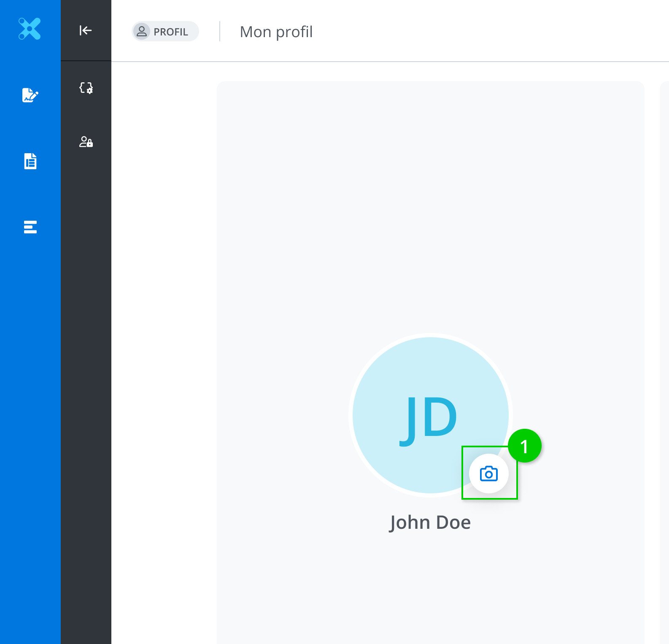
Task: Click empty space in blue main sidebar
Action: point(30,422)
